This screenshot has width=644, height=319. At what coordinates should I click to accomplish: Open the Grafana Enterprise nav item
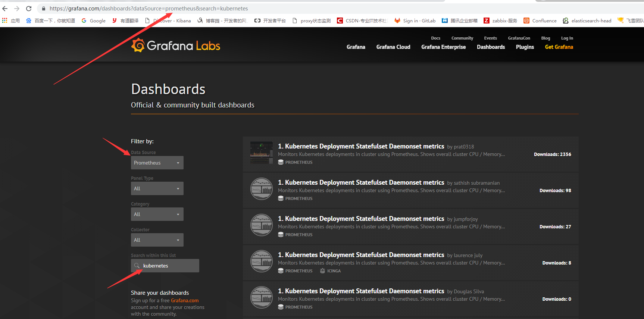tap(444, 47)
